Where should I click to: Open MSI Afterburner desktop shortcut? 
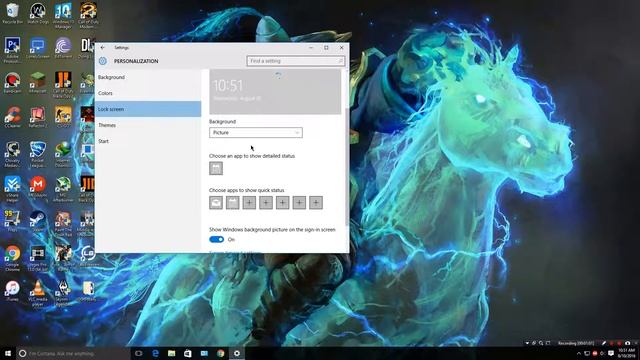coord(63,189)
